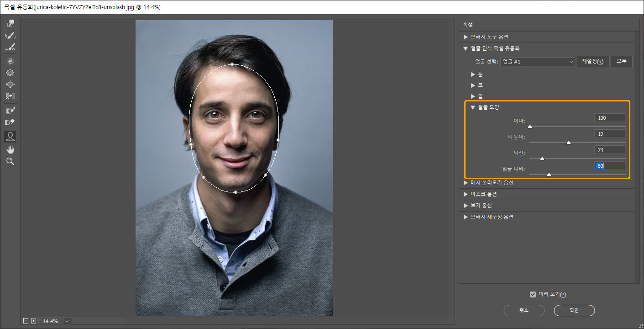Select the Forward Warp tool

pos(10,23)
